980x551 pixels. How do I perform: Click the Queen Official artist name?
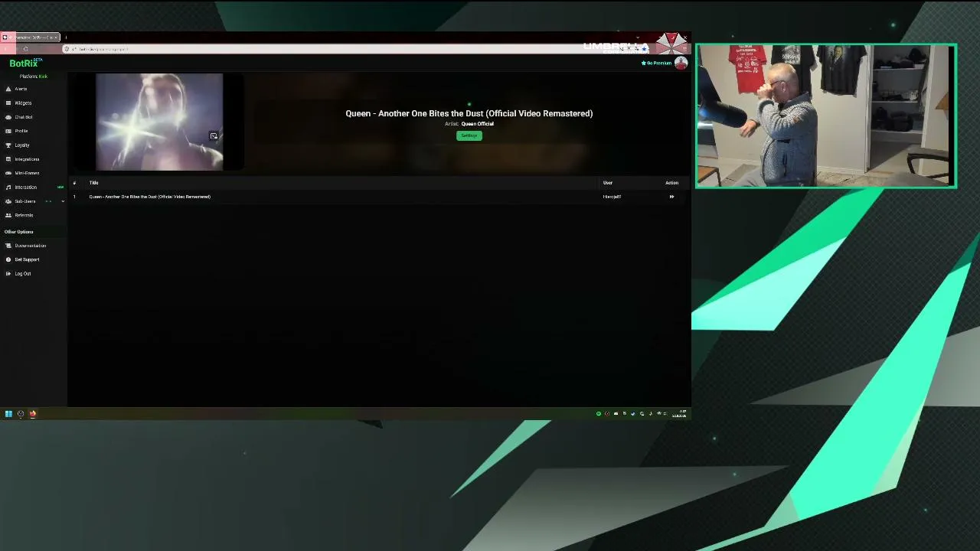coord(478,124)
